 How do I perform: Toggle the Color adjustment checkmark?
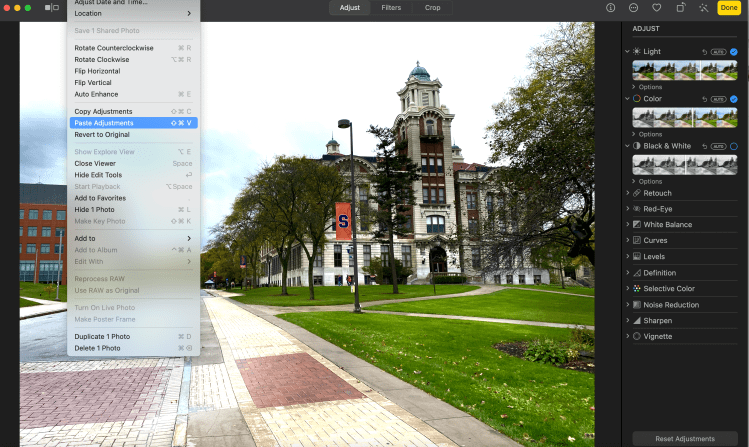click(x=734, y=99)
